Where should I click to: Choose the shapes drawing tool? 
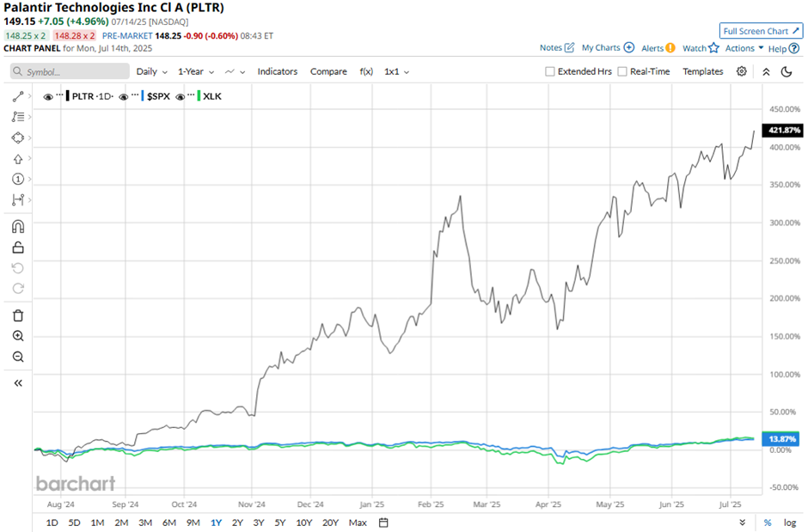(x=18, y=138)
